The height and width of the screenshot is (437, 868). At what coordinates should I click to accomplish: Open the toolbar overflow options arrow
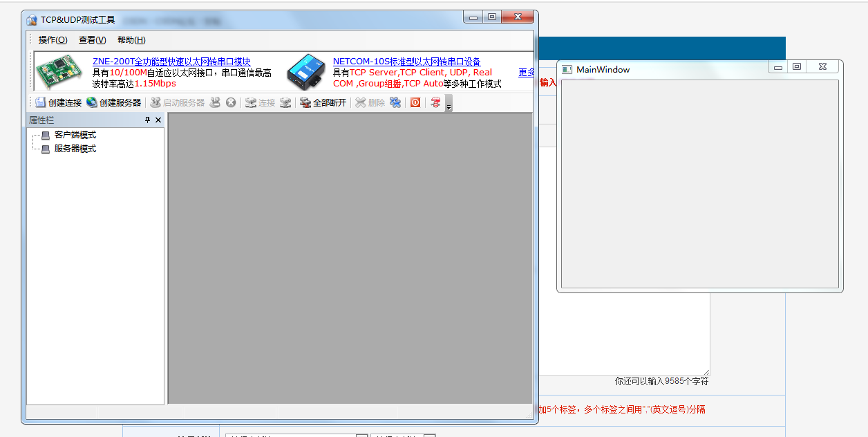tap(449, 104)
